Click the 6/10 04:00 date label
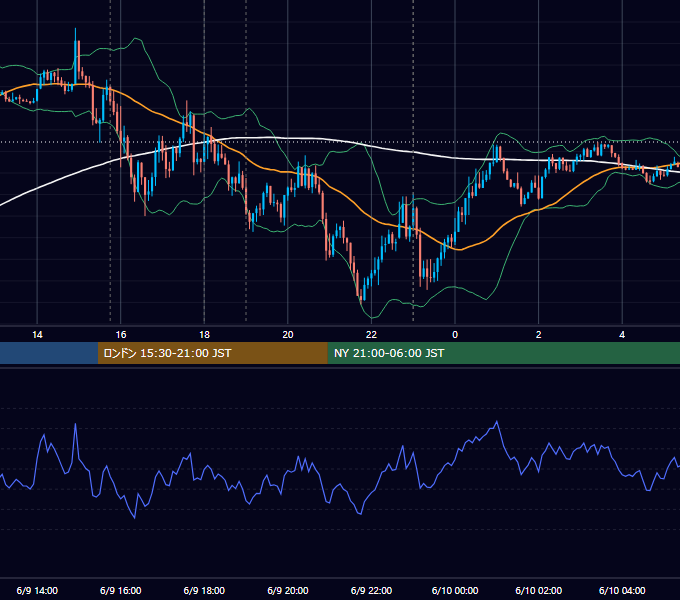 (x=622, y=590)
